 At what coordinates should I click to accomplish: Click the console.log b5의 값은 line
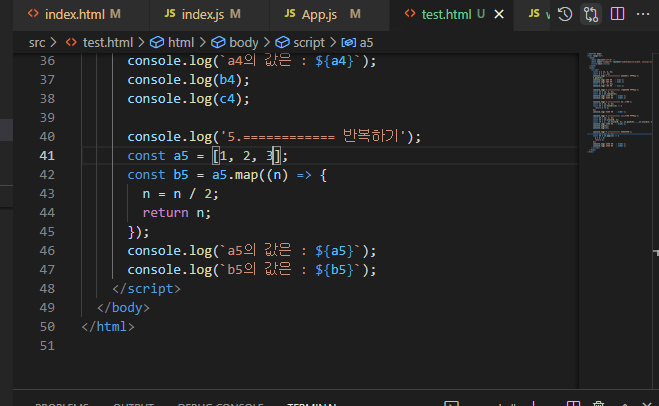(x=252, y=270)
